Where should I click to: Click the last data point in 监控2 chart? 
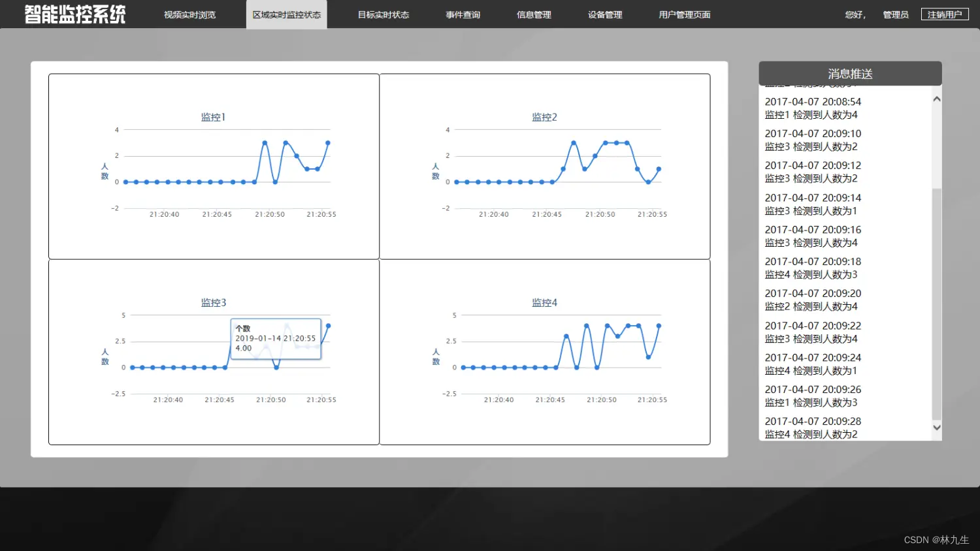pos(659,169)
